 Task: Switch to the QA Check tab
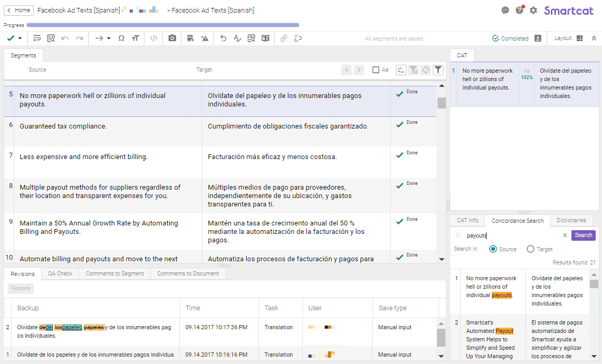60,273
